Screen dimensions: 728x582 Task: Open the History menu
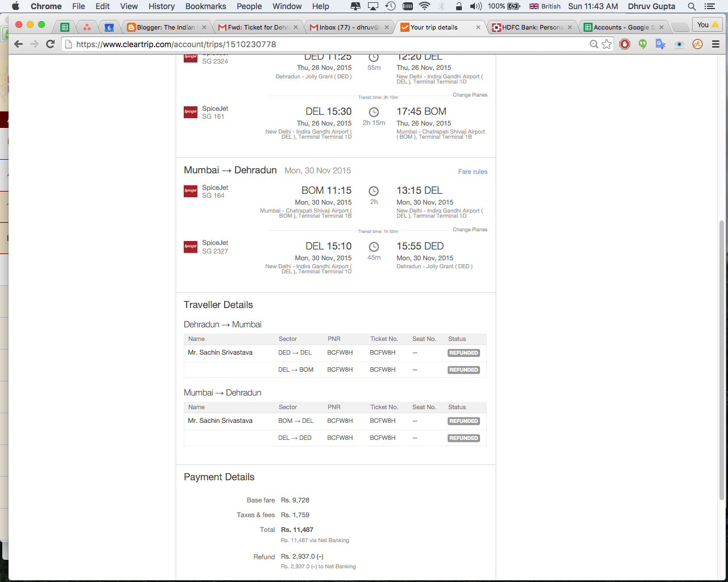tap(162, 6)
